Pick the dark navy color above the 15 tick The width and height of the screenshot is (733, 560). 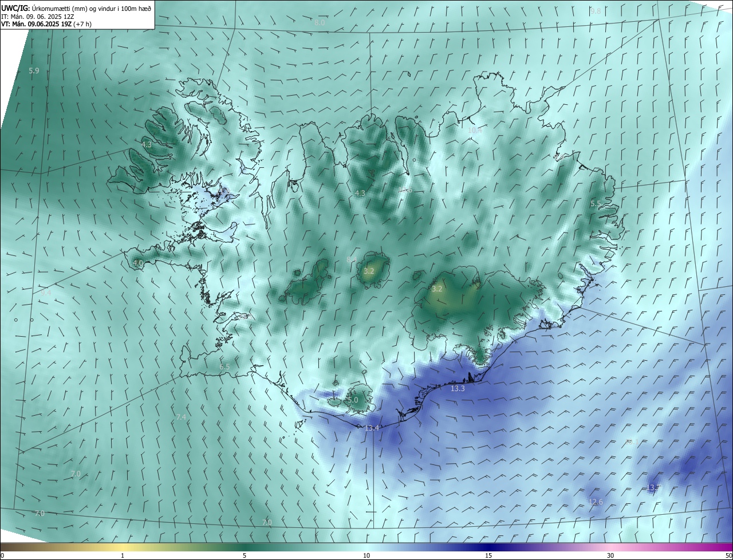(x=488, y=547)
